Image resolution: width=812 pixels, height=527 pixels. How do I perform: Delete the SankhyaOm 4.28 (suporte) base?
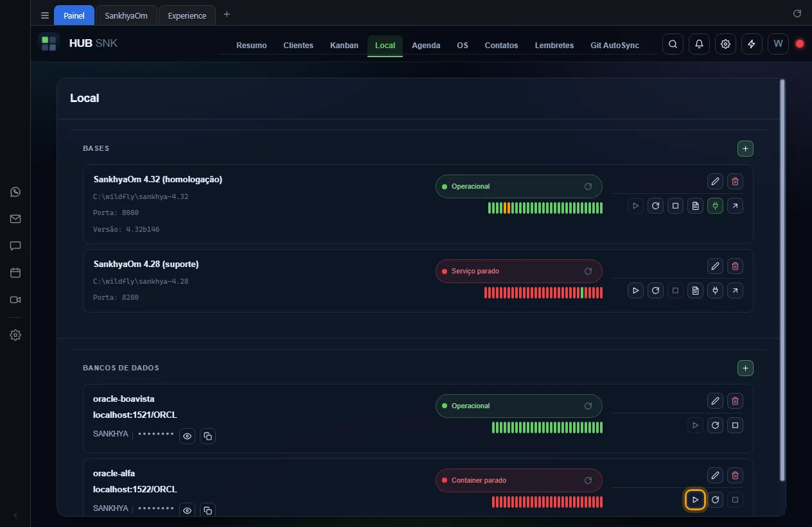736,266
